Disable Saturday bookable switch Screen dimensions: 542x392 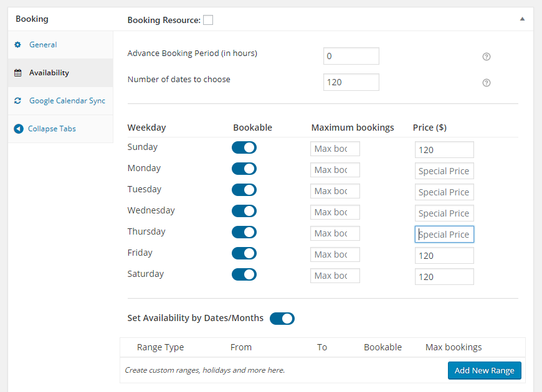pos(244,274)
